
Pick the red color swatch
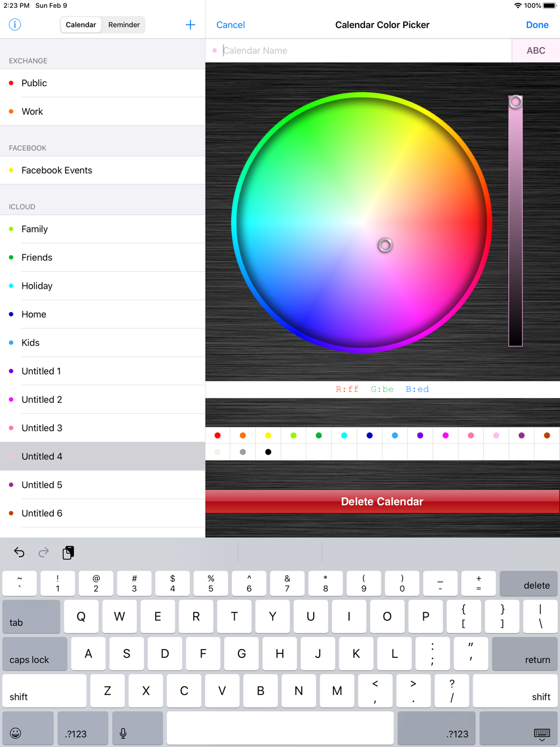click(x=218, y=436)
